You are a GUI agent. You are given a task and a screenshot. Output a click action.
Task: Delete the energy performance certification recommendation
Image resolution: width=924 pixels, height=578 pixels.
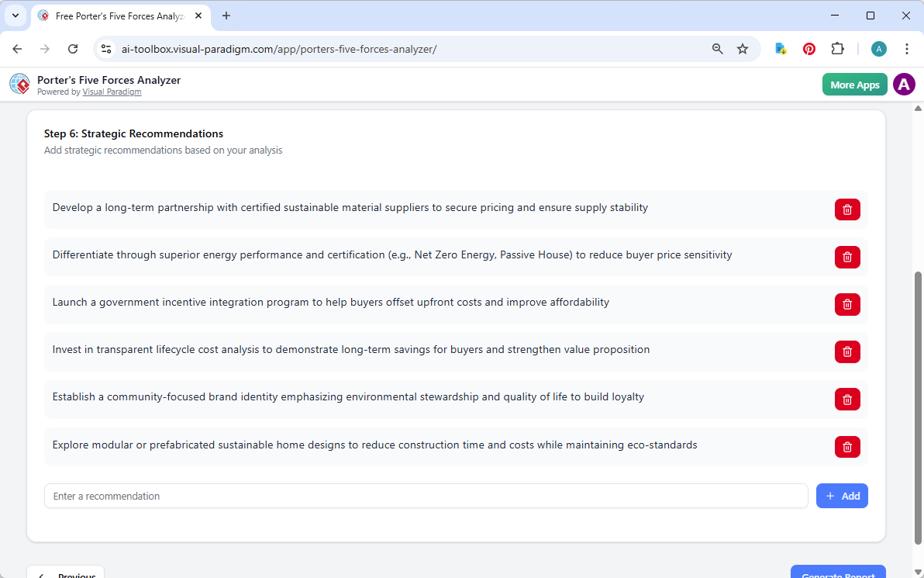tap(847, 257)
